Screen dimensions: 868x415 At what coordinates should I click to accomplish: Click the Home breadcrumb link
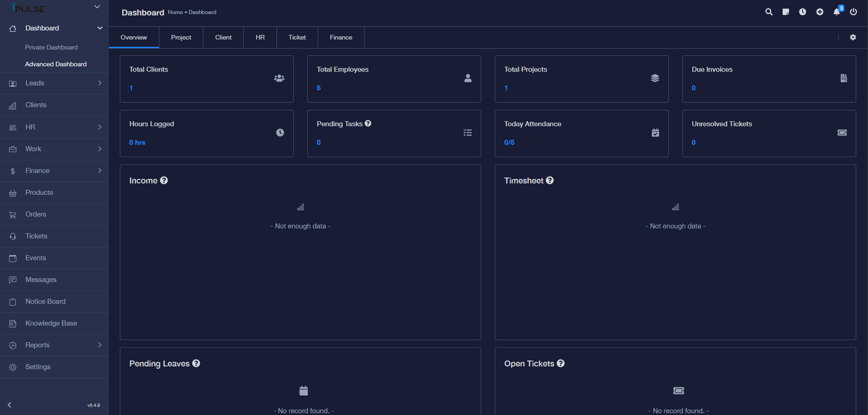[x=175, y=12]
